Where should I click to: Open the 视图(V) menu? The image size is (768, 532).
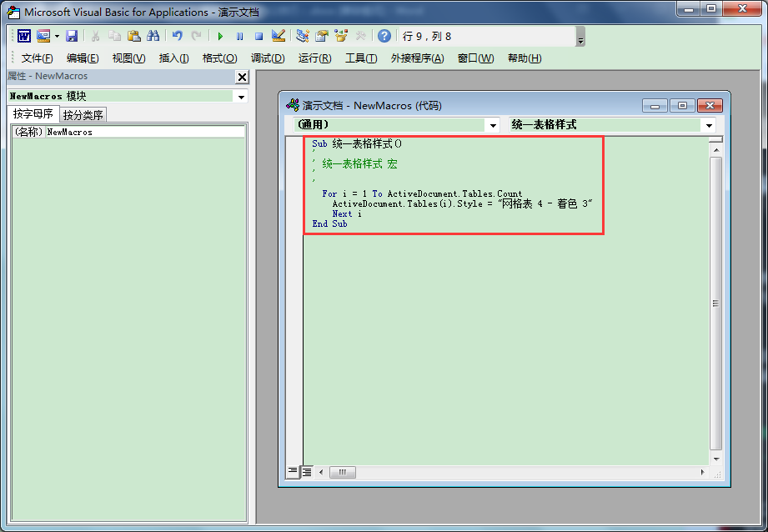pos(128,58)
